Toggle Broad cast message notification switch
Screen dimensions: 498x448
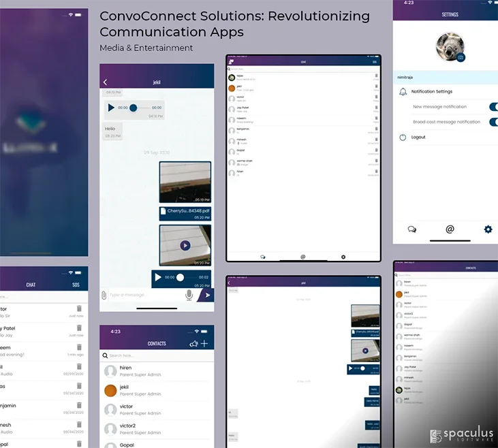494,122
